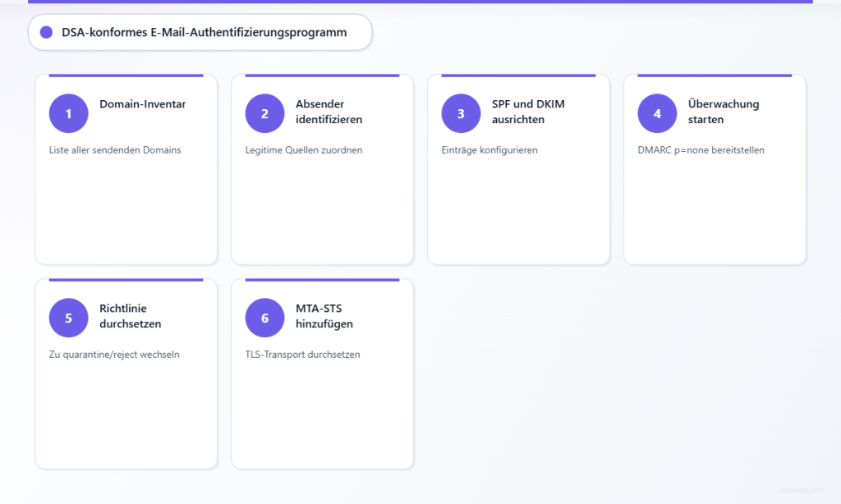Click the step 5 number circle

[x=69, y=318]
